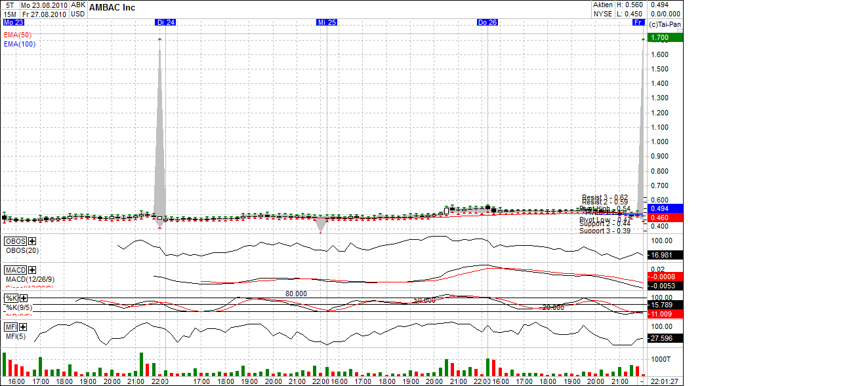The width and height of the screenshot is (868, 386).
Task: Click the MACD(12/26/9) parameter label
Action: pos(30,279)
